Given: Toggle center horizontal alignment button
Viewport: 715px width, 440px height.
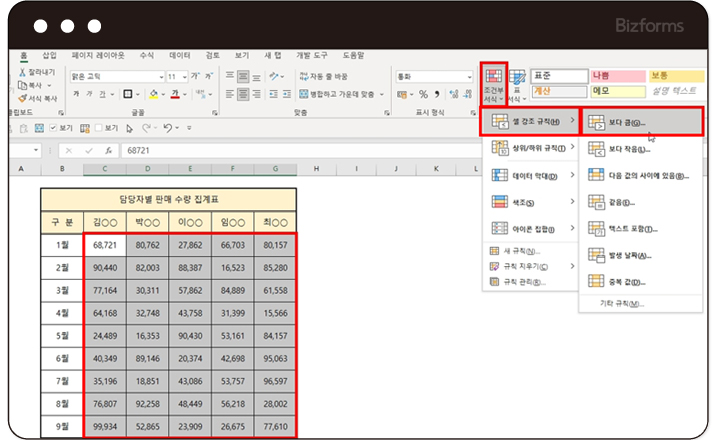Looking at the screenshot, I should point(245,95).
